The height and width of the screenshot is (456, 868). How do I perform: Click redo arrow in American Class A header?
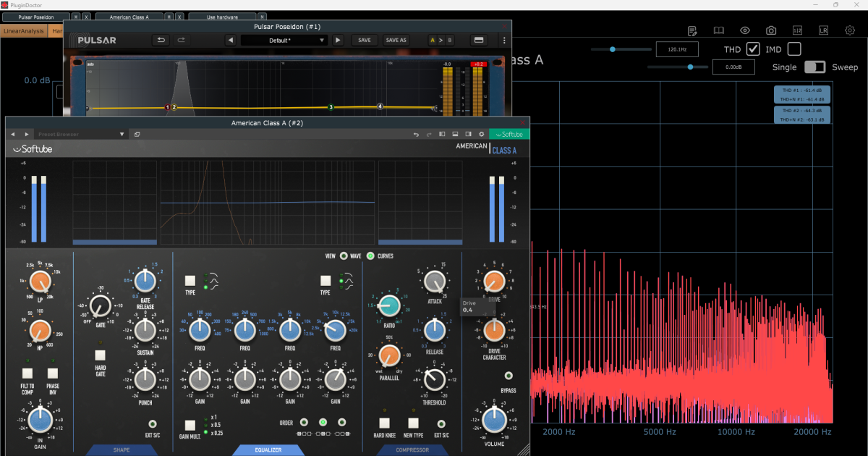coord(429,134)
